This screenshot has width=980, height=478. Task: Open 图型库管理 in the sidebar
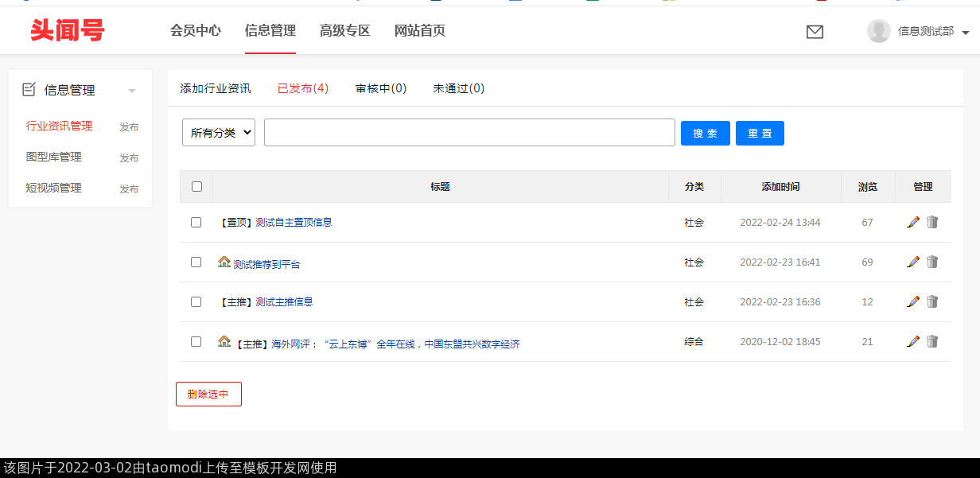[x=54, y=157]
